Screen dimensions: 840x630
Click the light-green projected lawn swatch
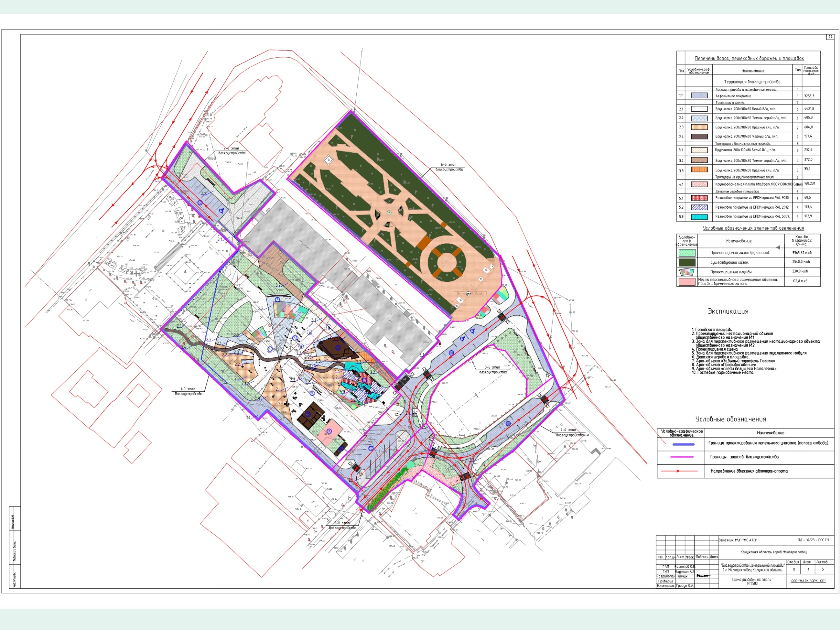[x=687, y=253]
